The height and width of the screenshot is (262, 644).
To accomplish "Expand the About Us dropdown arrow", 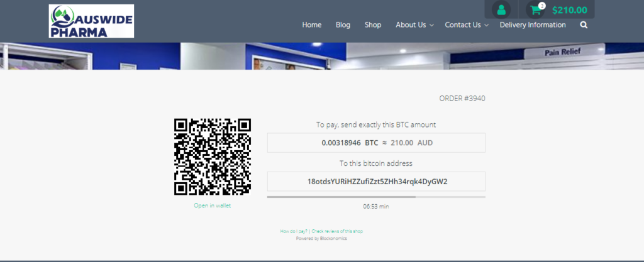I will (432, 26).
